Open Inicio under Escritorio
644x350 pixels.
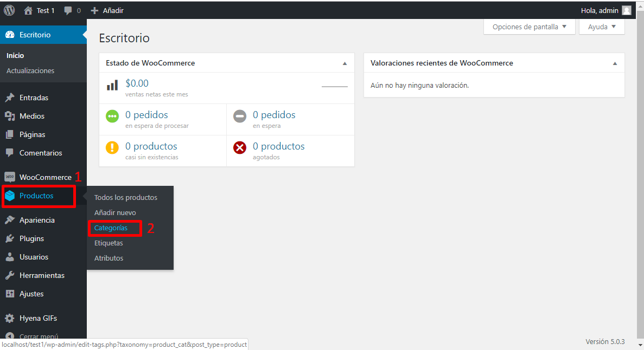15,55
